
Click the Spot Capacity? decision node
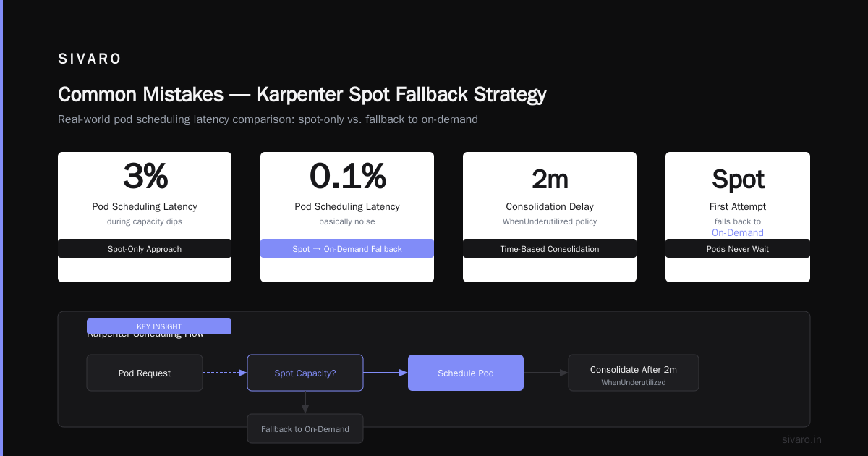point(305,373)
